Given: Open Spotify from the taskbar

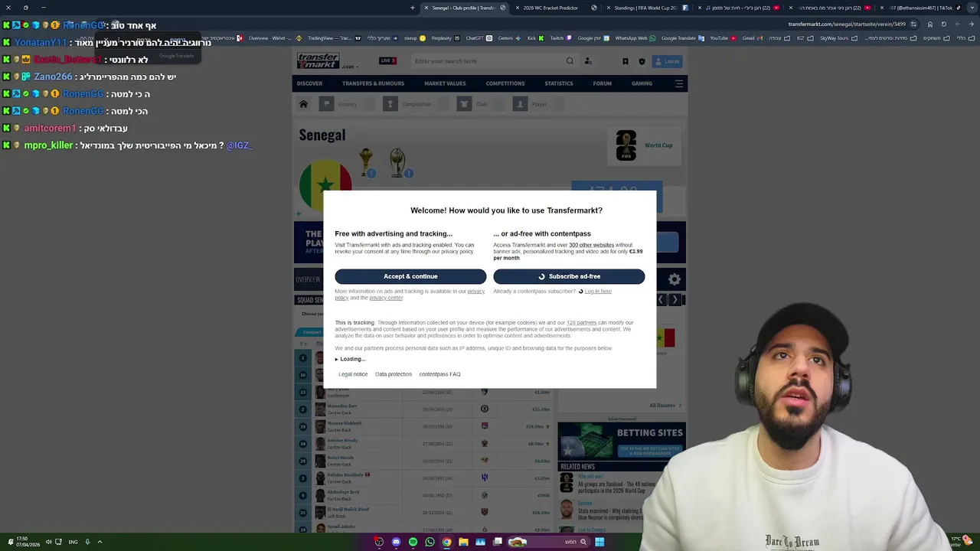Looking at the screenshot, I should coord(413,542).
